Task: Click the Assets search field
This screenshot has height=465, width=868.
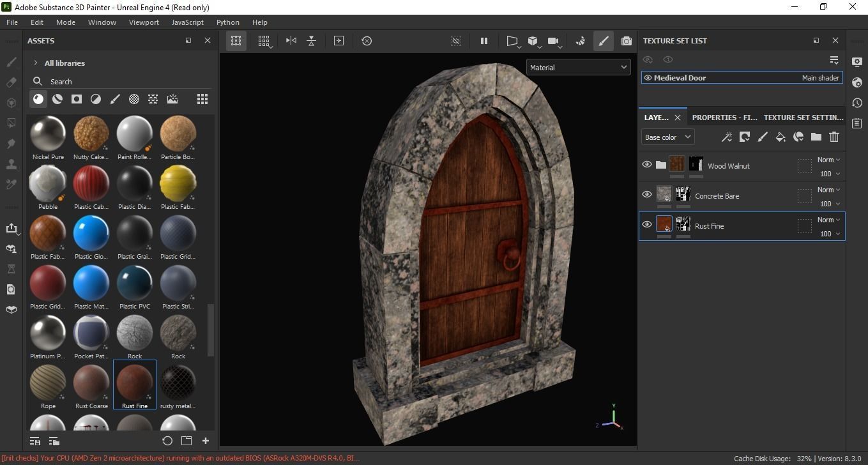Action: [121, 81]
